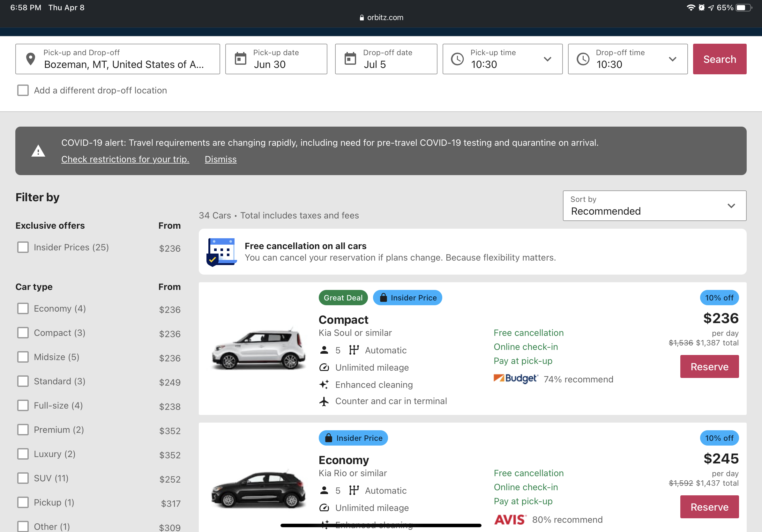
Task: Reserve the Compact Kia Soul
Action: (709, 366)
